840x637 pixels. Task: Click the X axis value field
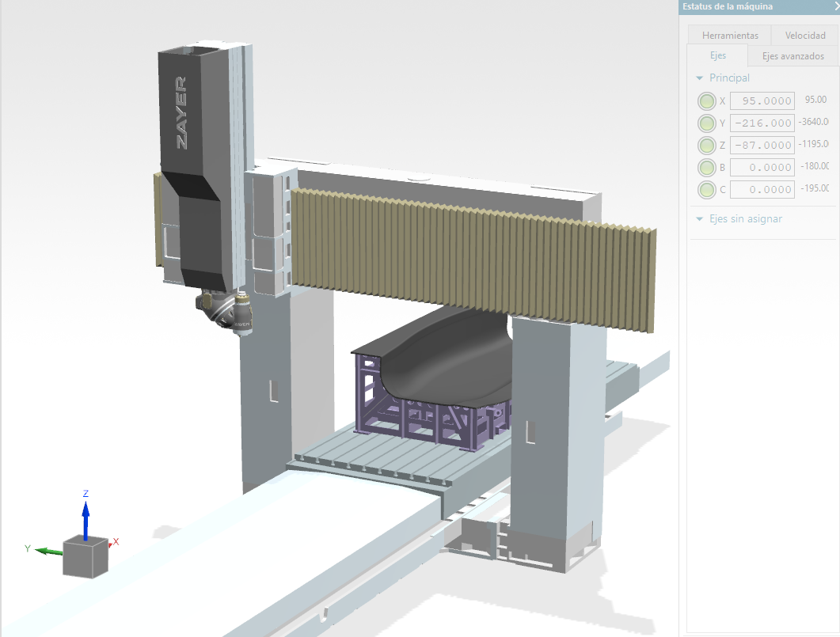coord(762,101)
